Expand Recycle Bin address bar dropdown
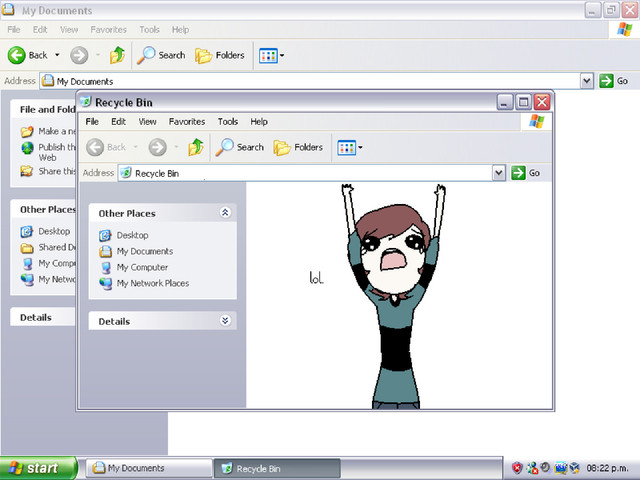640x480 pixels. (x=499, y=173)
